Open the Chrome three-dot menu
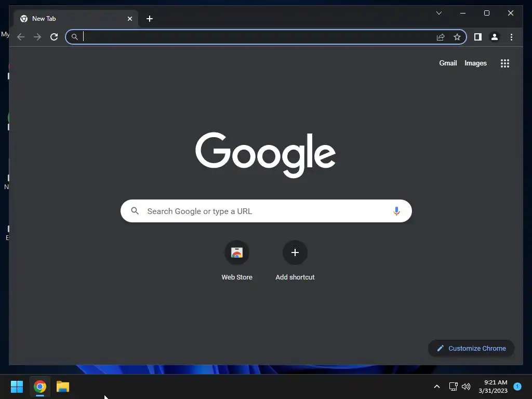 [x=511, y=37]
